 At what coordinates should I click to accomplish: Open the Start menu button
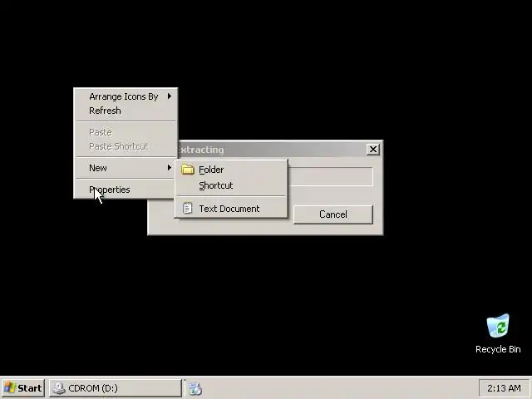click(x=22, y=388)
